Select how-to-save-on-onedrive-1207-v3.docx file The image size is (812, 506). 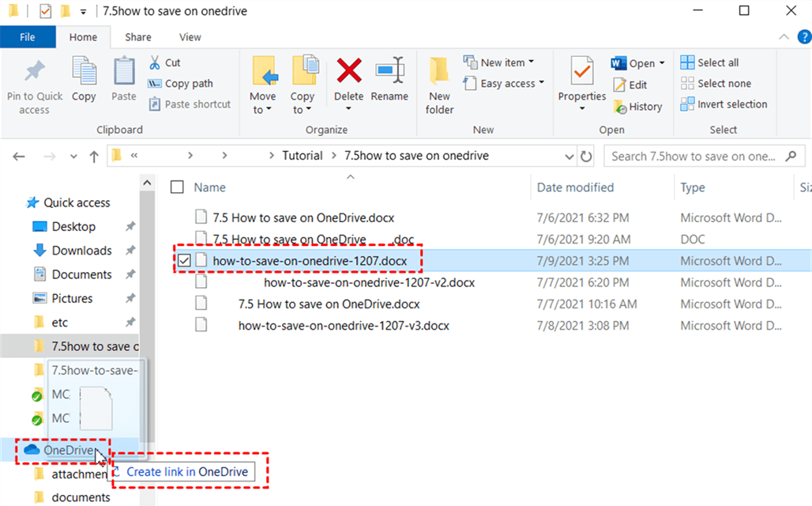[344, 326]
